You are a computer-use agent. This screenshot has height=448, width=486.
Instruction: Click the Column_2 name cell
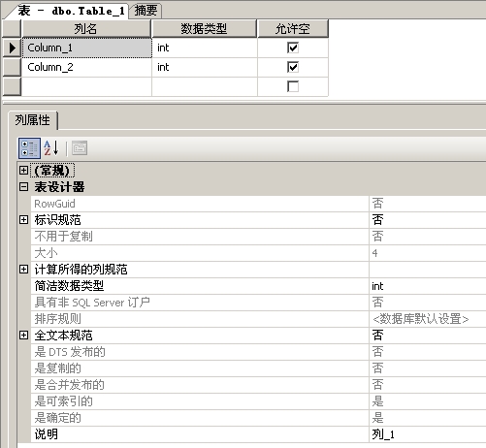86,67
